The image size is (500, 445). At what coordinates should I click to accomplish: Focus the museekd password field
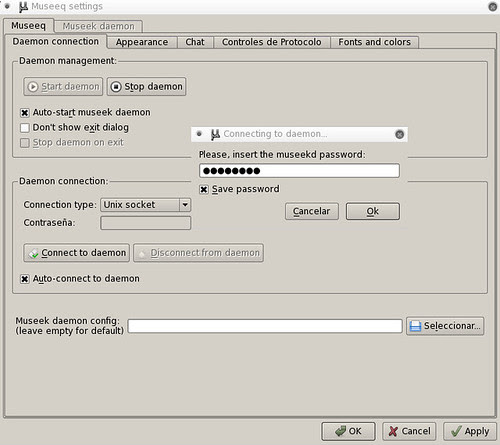[299, 171]
